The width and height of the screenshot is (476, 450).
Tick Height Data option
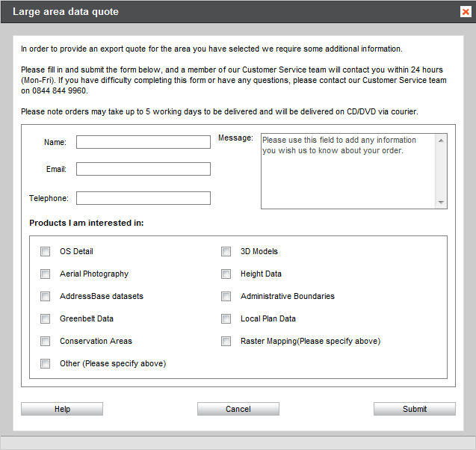226,274
